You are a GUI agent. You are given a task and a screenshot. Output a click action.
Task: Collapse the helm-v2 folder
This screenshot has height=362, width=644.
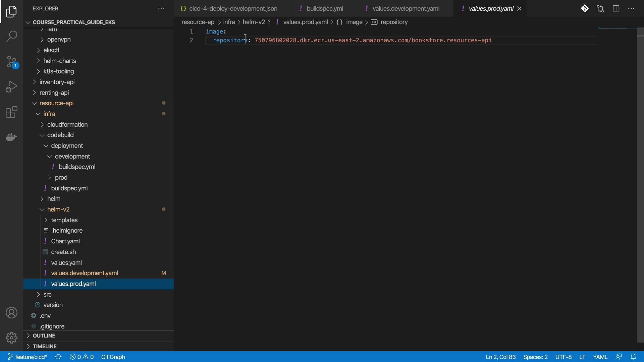(58, 209)
